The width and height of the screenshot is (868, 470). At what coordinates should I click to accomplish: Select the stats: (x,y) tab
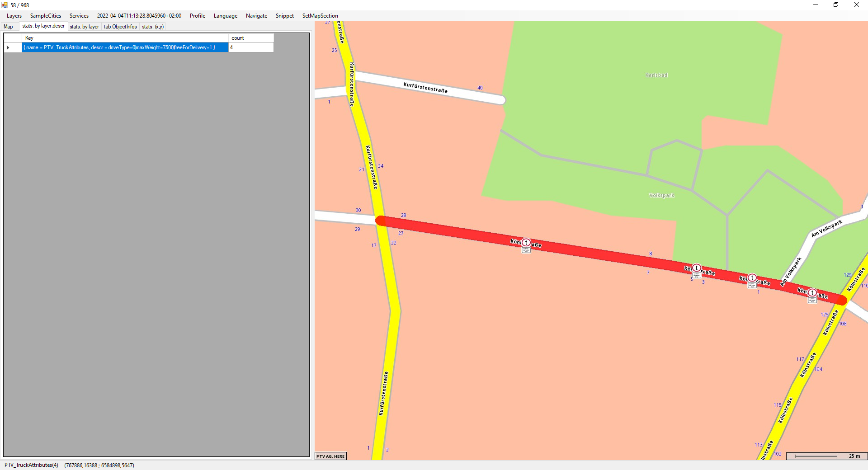(x=152, y=27)
